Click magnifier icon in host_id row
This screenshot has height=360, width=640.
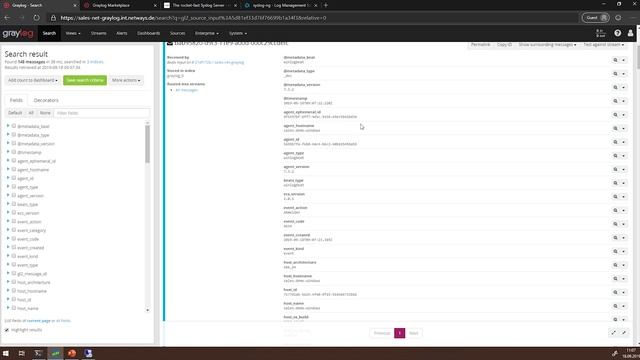(x=615, y=293)
